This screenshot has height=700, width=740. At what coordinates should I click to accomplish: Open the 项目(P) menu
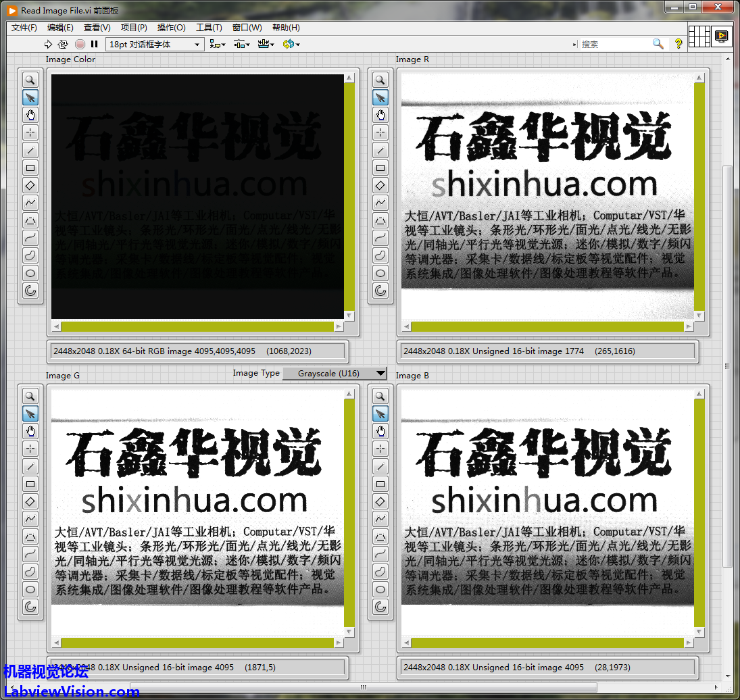pos(134,27)
